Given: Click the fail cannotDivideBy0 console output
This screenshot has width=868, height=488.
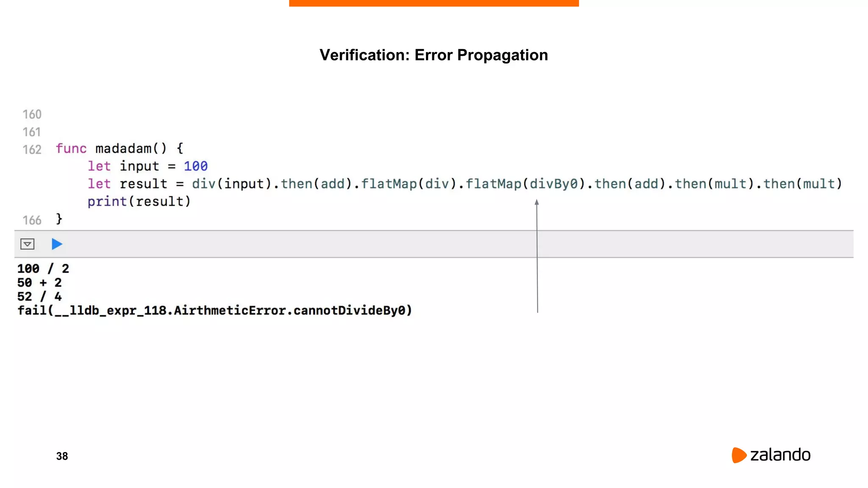Looking at the screenshot, I should click(214, 311).
